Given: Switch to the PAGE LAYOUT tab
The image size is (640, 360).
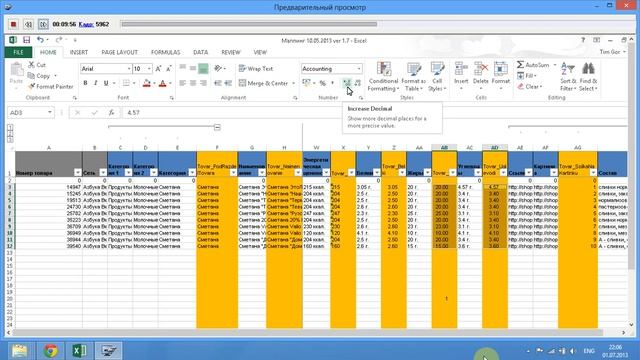Looking at the screenshot, I should point(120,52).
